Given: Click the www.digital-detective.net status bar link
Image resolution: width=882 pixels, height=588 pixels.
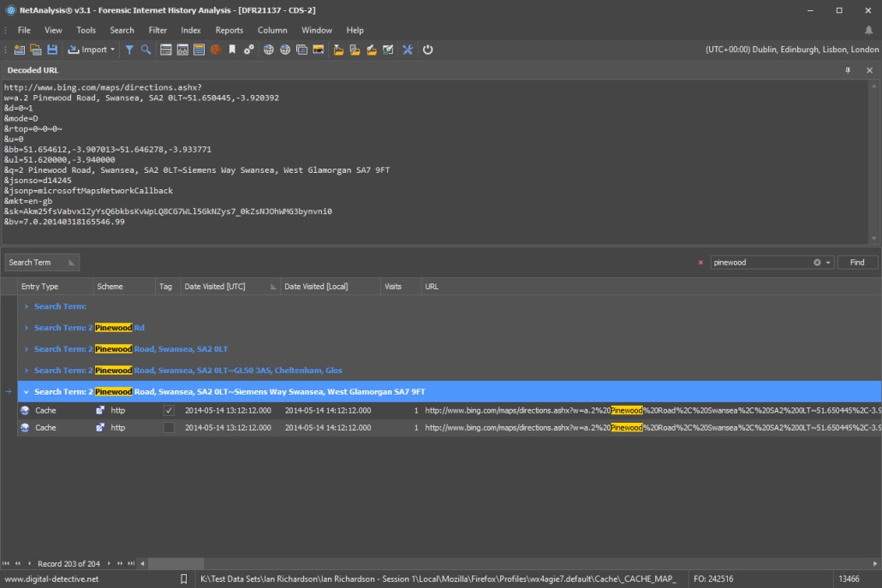Looking at the screenshot, I should tap(51, 579).
